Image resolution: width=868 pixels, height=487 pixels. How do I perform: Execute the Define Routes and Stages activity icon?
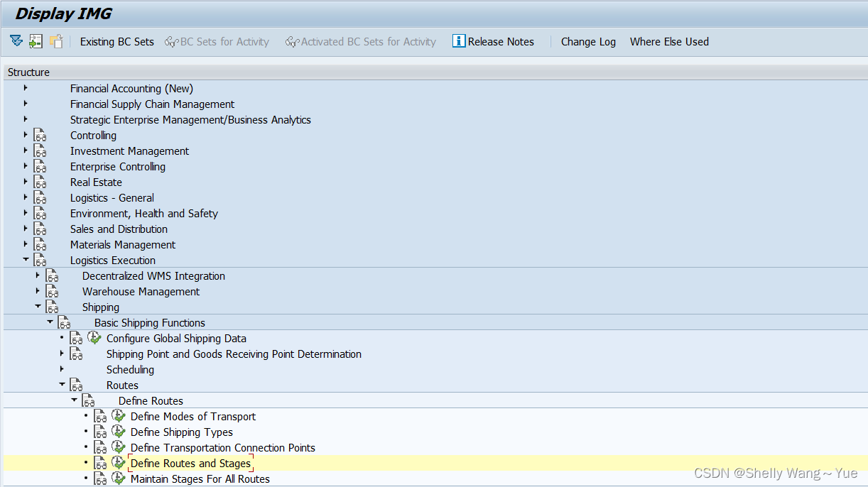pos(118,462)
